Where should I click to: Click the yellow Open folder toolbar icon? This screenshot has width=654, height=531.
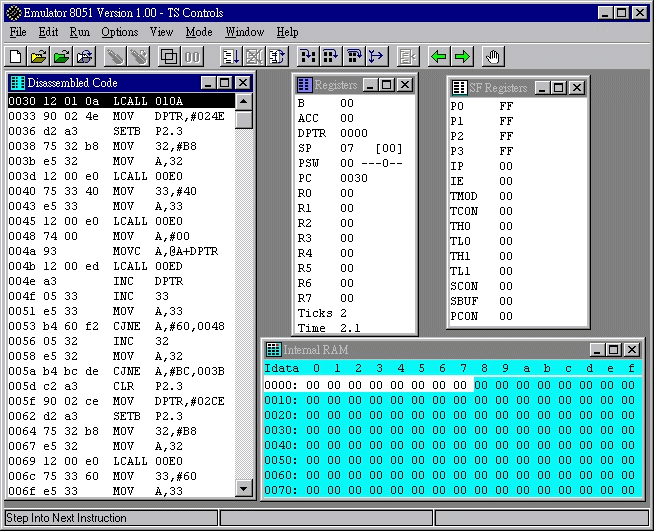[38, 56]
